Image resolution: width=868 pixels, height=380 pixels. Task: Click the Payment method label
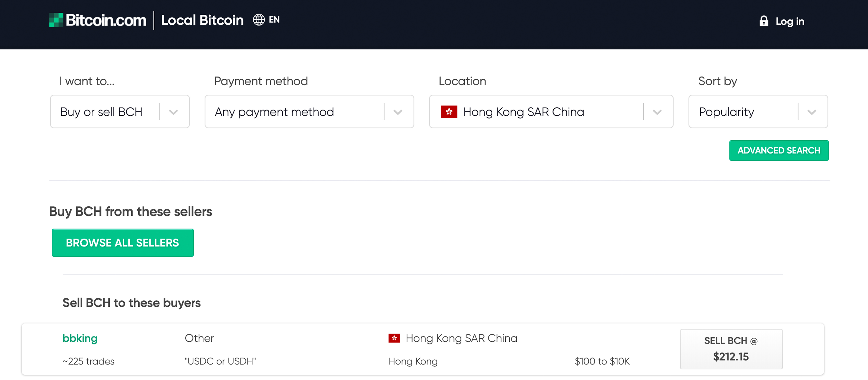[x=261, y=81]
